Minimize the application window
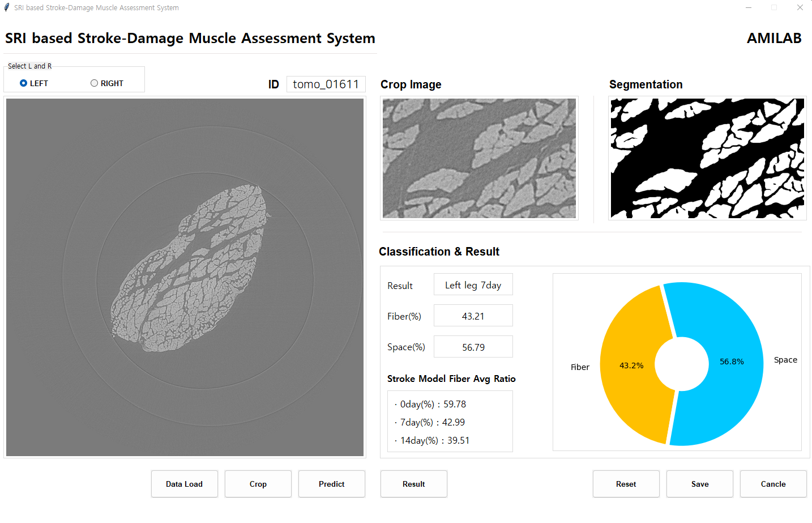This screenshot has width=812, height=523. [749, 7]
